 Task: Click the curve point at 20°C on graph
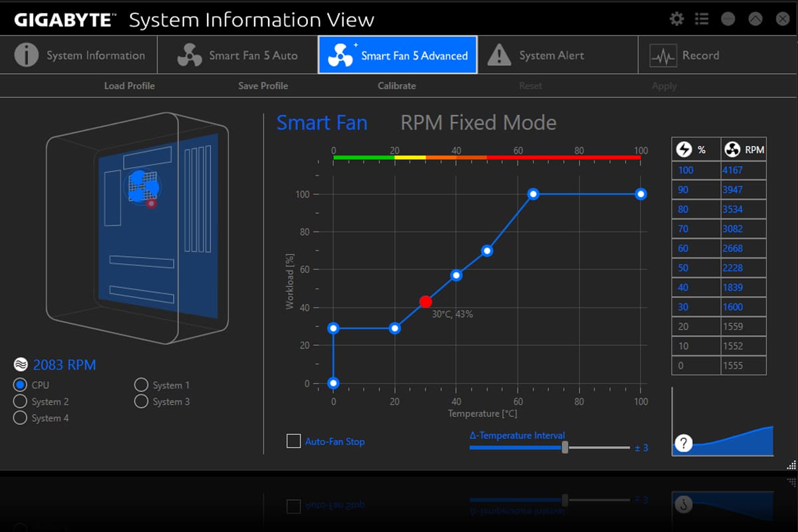click(x=395, y=329)
